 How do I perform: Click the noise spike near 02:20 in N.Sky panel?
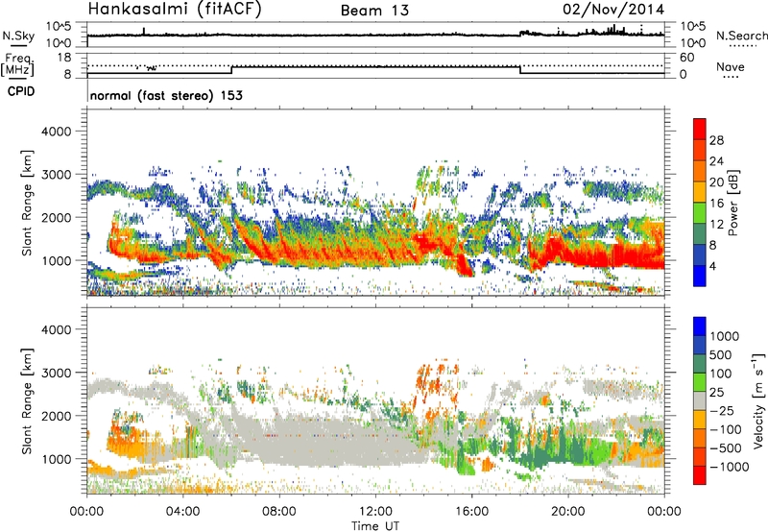click(x=144, y=32)
